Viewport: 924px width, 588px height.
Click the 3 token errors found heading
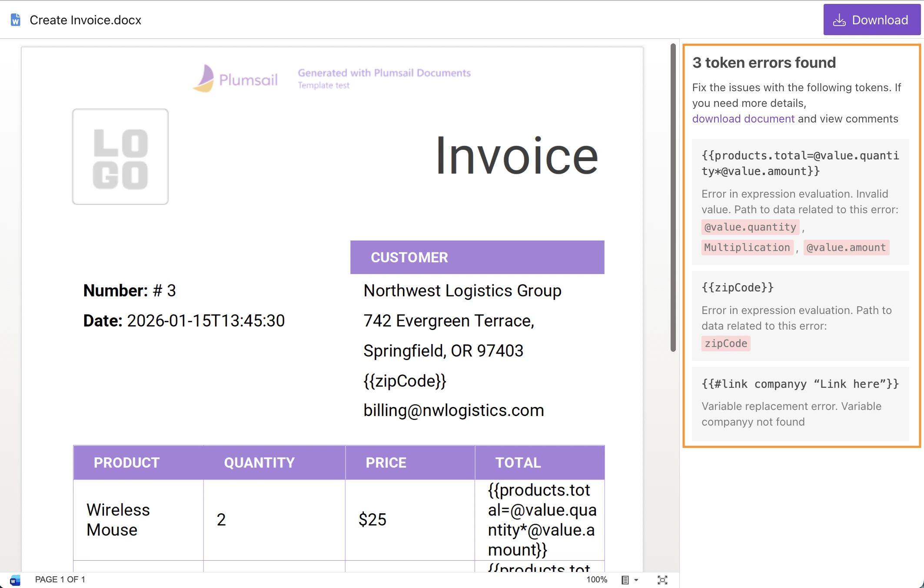(764, 63)
